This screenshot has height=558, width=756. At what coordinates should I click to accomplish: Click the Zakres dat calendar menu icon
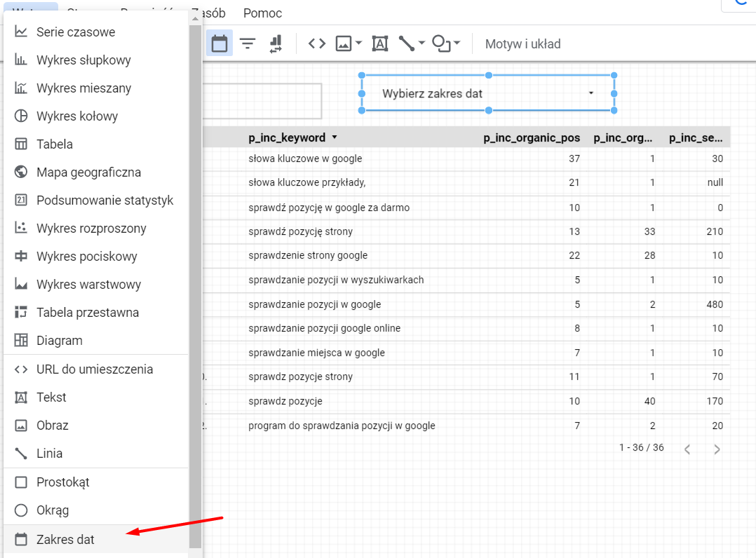click(x=21, y=539)
